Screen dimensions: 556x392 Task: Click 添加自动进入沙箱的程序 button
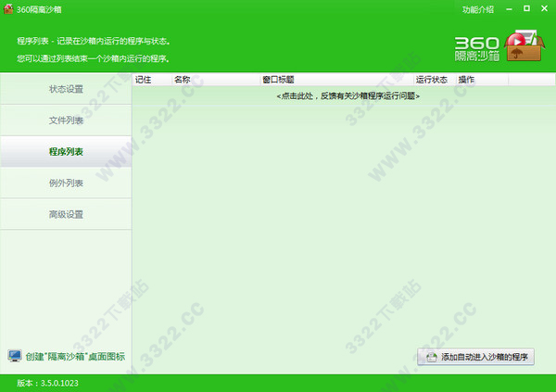tap(475, 357)
